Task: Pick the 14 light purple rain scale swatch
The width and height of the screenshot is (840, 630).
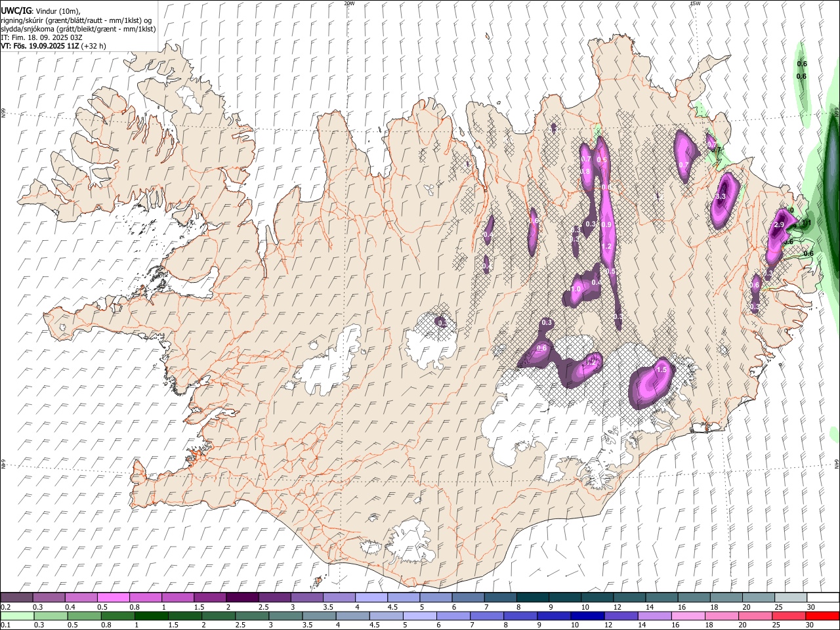Action: point(654,616)
